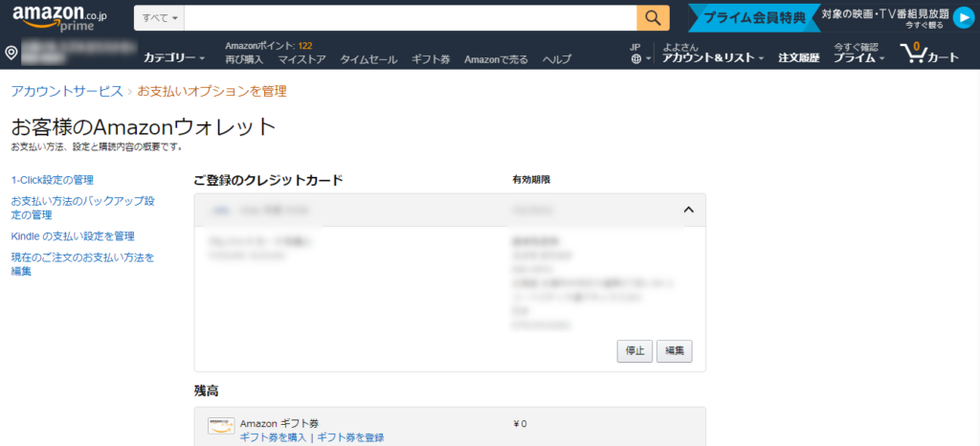
Task: Click the プライム会員特典 banner
Action: [x=755, y=18]
